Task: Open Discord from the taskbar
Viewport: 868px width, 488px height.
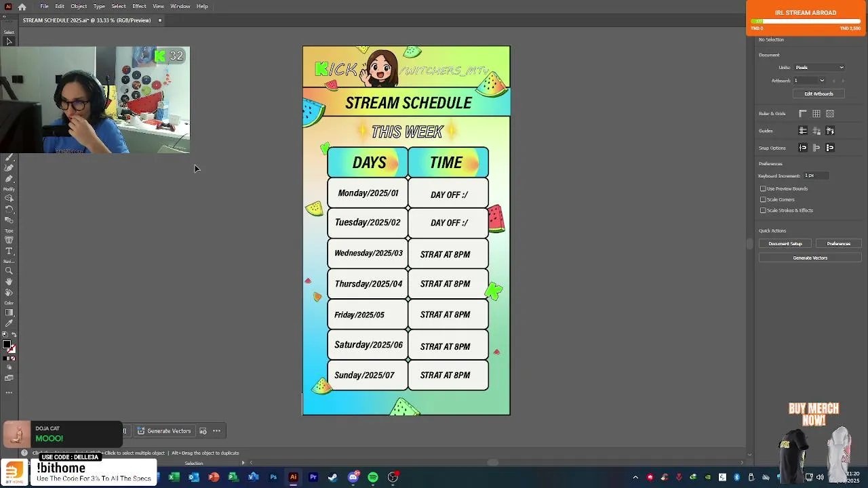Action: click(x=353, y=477)
